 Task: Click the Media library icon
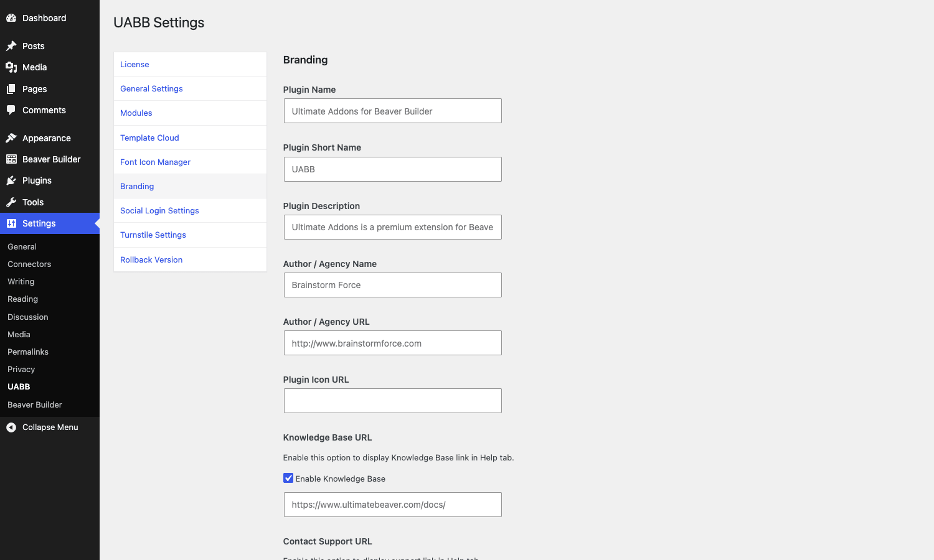pos(11,67)
